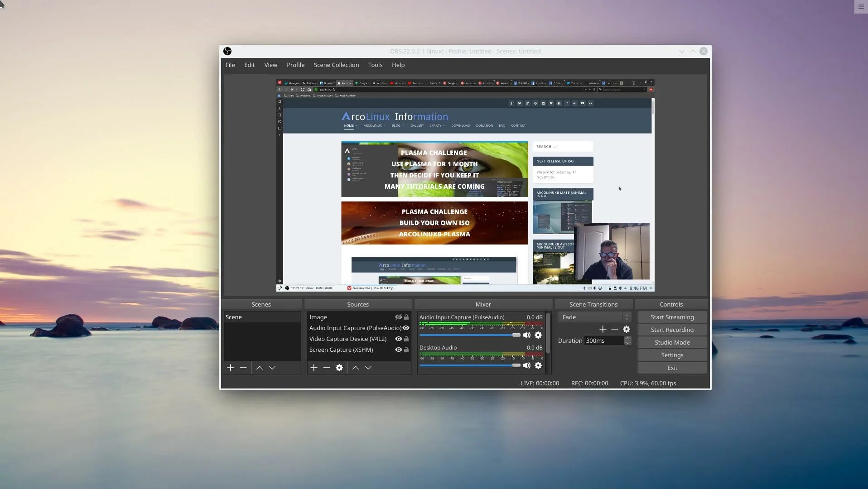Remove scene transition with minus icon
Viewport: 868px width, 489px height.
615,329
